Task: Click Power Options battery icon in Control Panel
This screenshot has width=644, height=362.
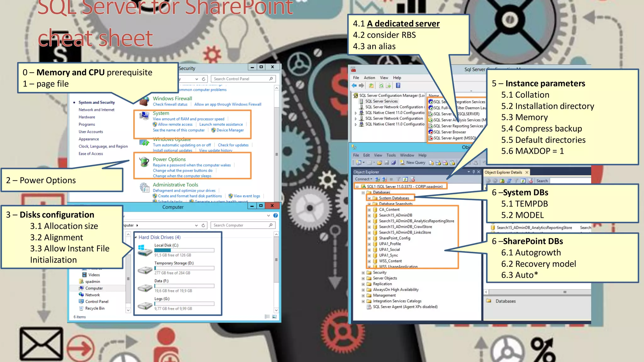Action: tap(144, 162)
